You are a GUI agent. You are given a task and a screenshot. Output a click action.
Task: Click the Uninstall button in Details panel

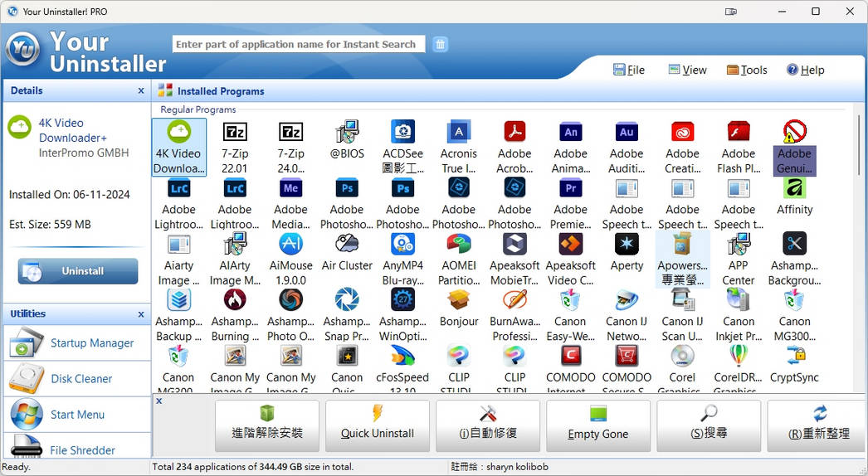78,271
